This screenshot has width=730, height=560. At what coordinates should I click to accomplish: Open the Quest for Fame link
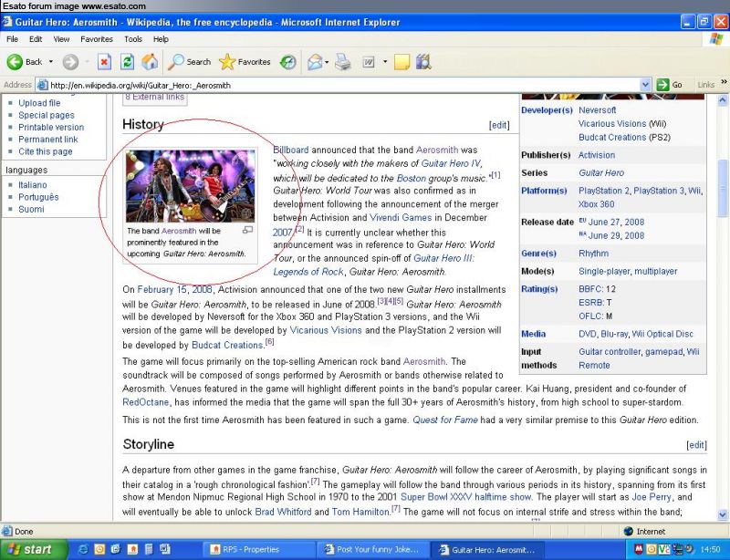click(x=445, y=420)
